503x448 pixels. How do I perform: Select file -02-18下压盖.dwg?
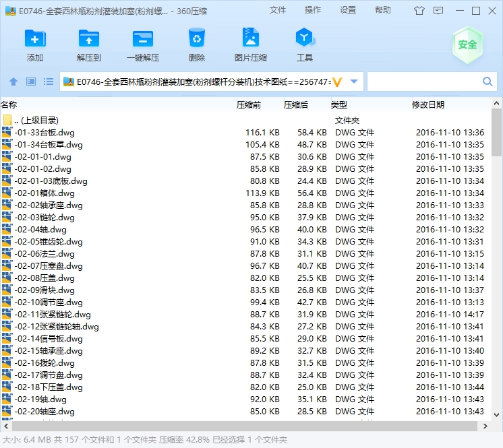[x=49, y=387]
